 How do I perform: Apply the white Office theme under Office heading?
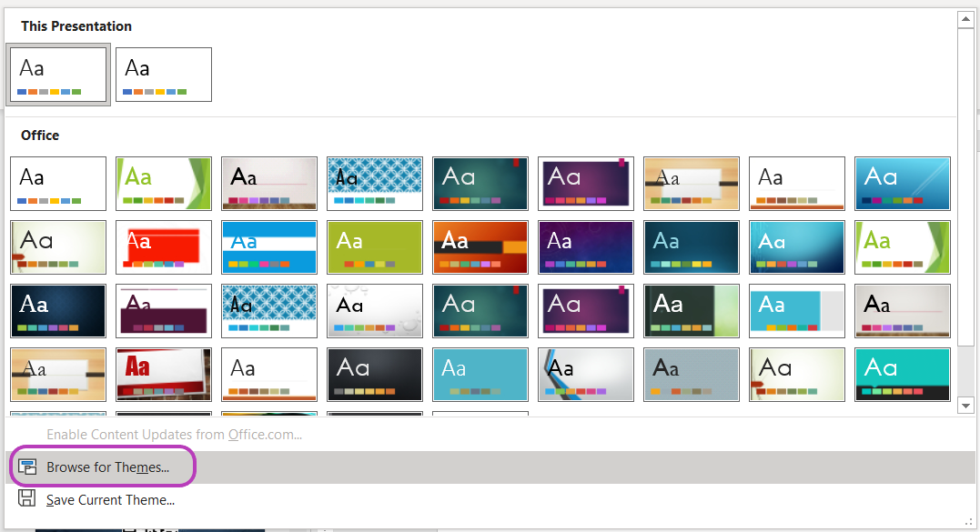tap(58, 184)
